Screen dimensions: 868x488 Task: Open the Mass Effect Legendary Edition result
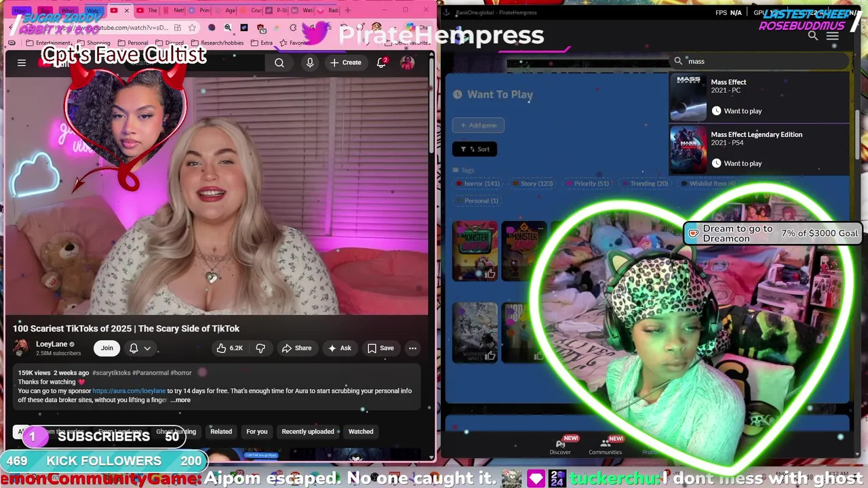[x=759, y=150]
